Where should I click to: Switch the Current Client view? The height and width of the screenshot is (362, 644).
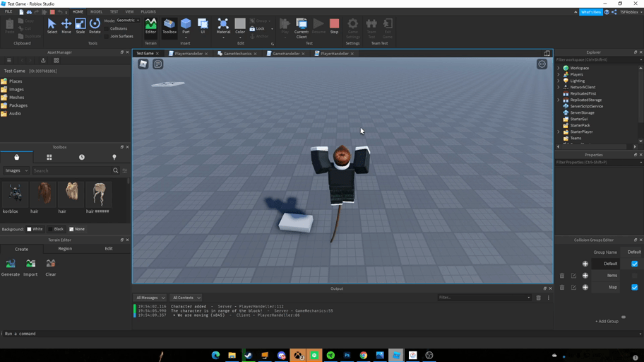302,28
